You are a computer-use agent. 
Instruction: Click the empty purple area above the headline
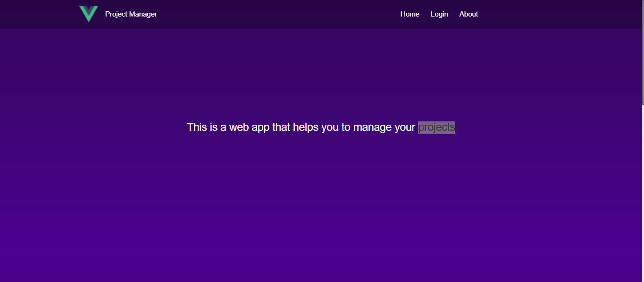321,71
